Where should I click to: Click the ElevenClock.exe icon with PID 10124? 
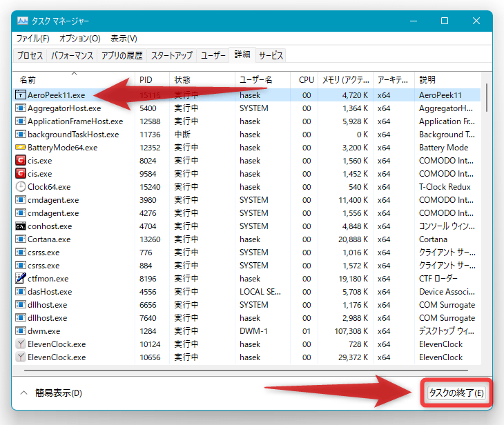click(x=21, y=344)
